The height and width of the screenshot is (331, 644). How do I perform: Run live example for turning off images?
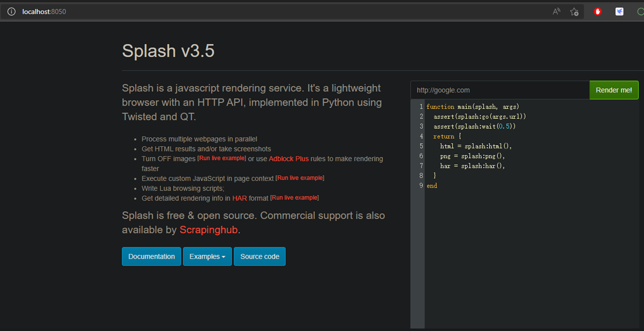click(x=221, y=158)
